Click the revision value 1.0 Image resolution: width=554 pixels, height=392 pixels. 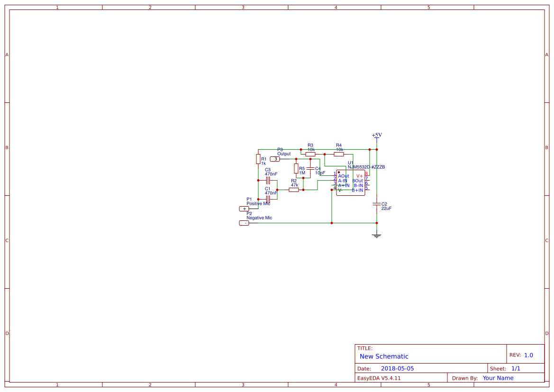(x=528, y=355)
